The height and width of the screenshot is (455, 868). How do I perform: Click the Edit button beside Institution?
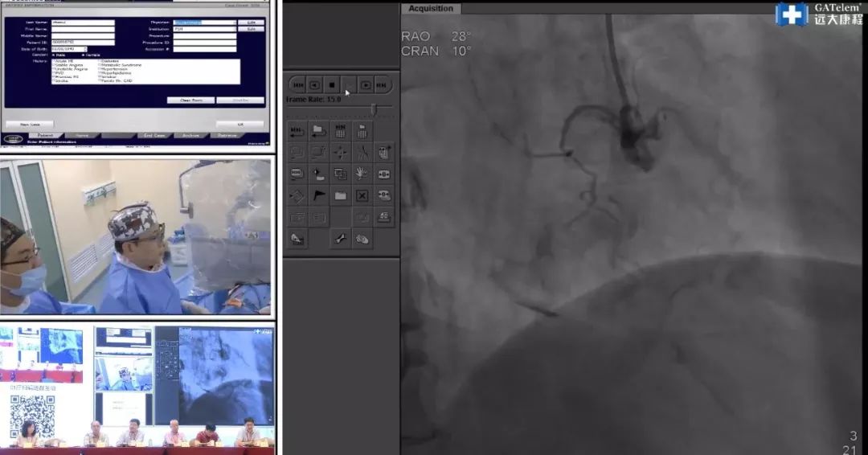point(252,29)
